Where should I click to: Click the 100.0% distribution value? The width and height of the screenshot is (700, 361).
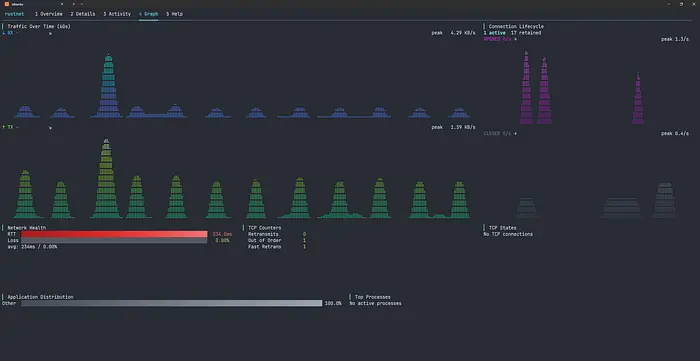333,303
